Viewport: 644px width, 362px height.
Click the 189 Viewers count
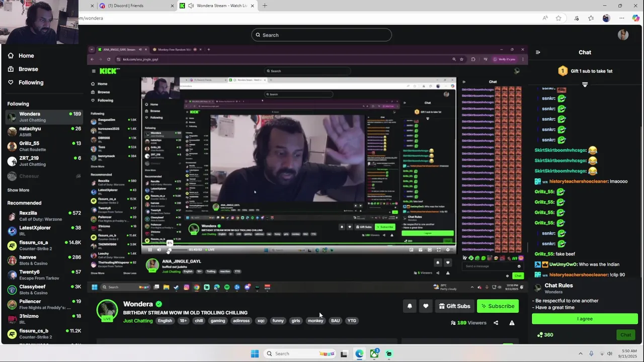[x=468, y=323]
